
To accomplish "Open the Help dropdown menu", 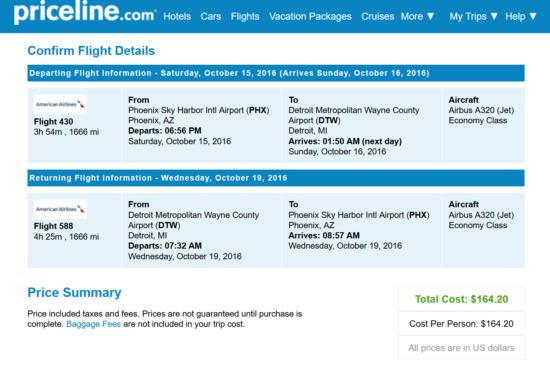I will tap(521, 16).
